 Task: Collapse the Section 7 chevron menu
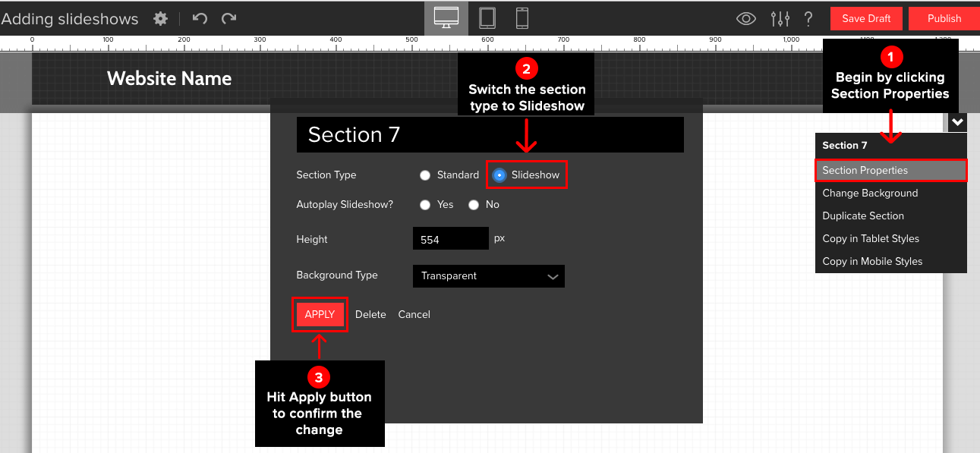(956, 122)
